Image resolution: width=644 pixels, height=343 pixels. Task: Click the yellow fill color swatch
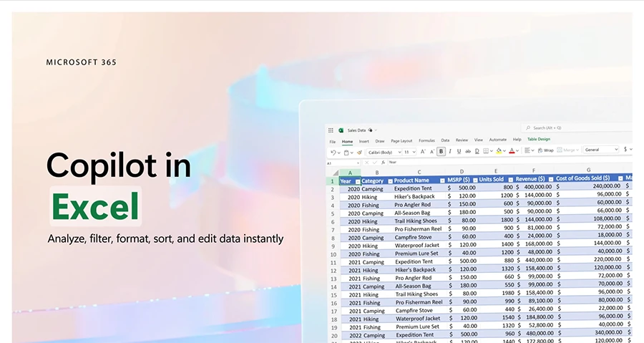click(499, 151)
